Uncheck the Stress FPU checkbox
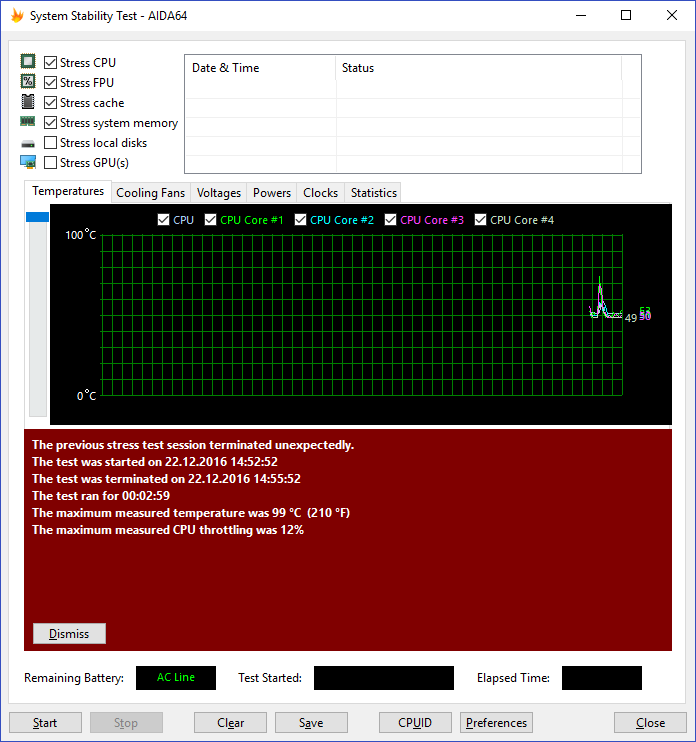 coord(50,82)
